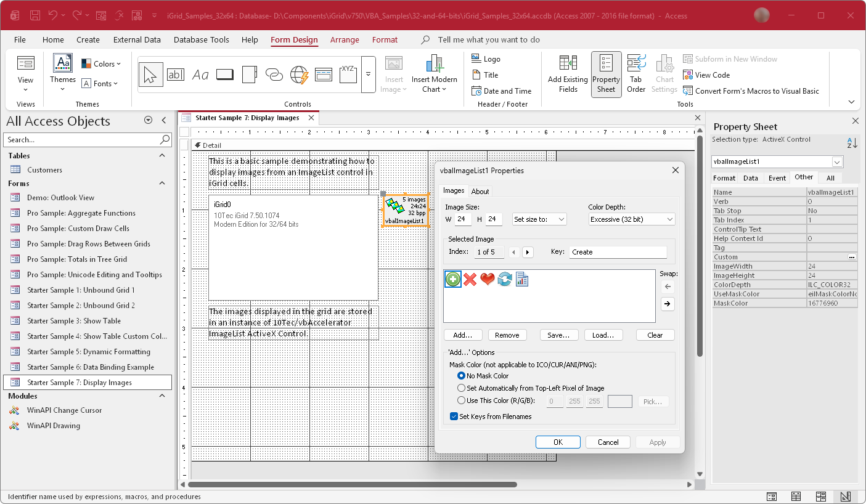Viewport: 866px width, 504px height.
Task: Select the red heart image in the ImageList
Action: point(487,279)
